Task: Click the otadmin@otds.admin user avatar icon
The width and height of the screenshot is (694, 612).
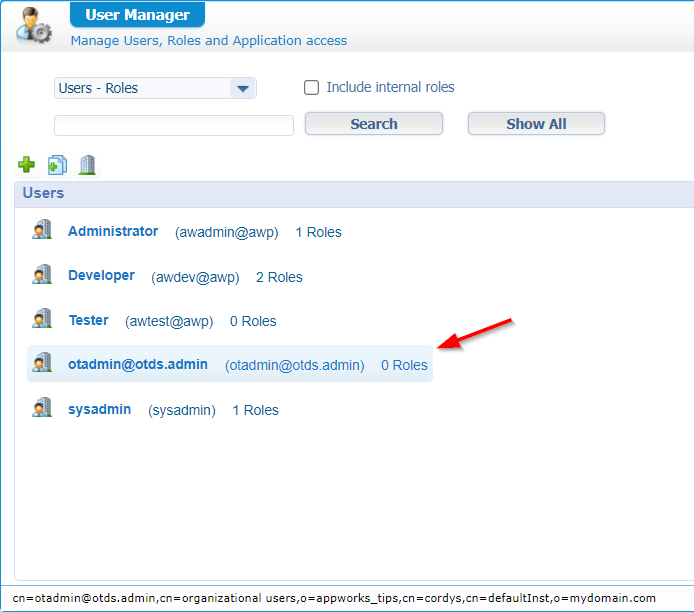Action: [42, 364]
